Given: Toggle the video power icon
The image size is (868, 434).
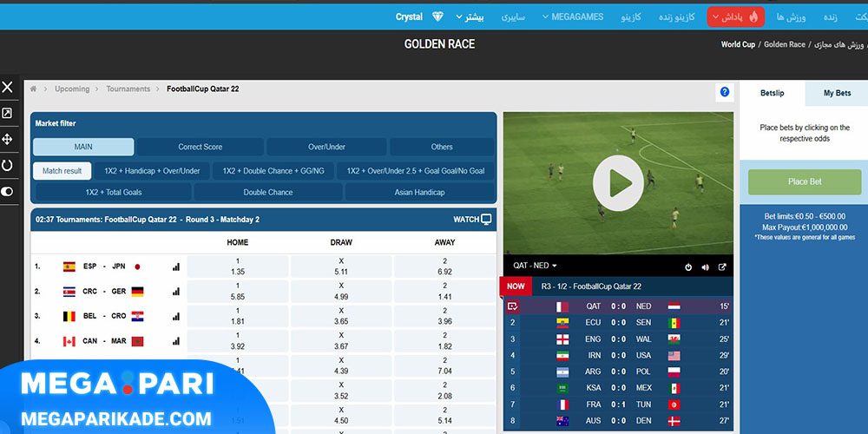Looking at the screenshot, I should point(688,266).
